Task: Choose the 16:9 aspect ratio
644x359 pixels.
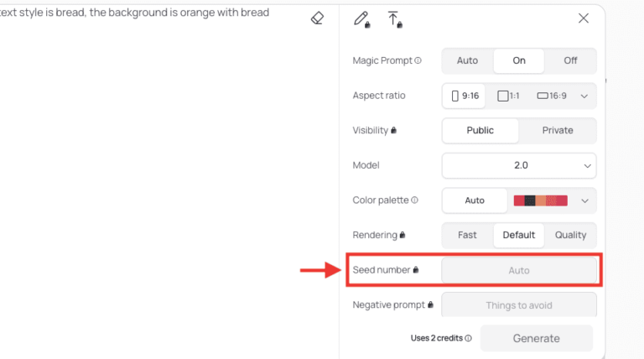Action: point(552,96)
